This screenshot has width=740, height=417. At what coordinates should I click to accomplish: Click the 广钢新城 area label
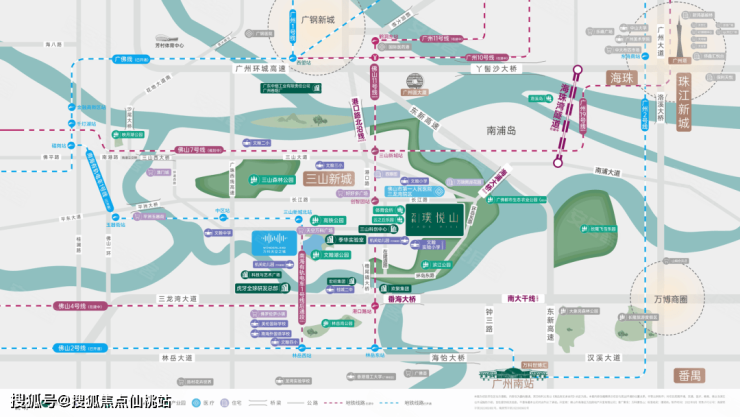coord(318,20)
